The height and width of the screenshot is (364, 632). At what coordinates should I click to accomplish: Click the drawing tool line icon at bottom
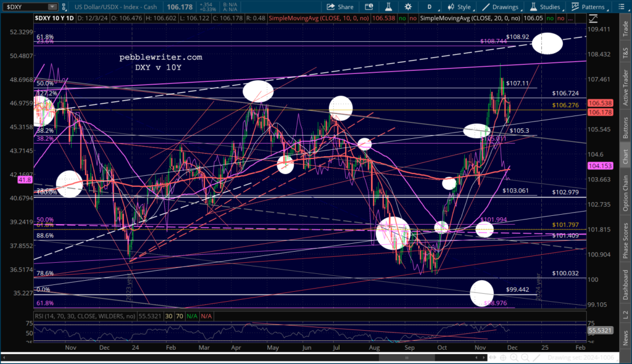pyautogui.click(x=536, y=358)
